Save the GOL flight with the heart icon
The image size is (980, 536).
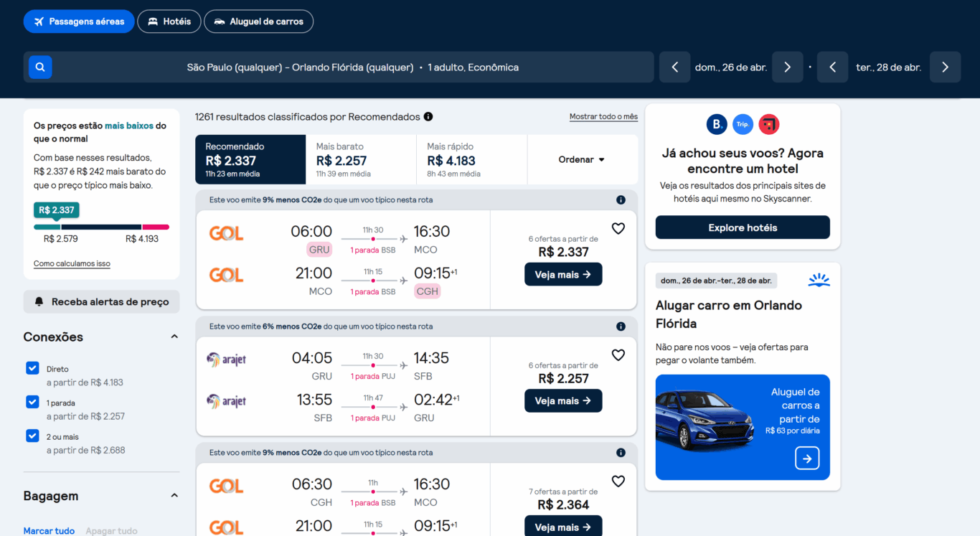(618, 228)
